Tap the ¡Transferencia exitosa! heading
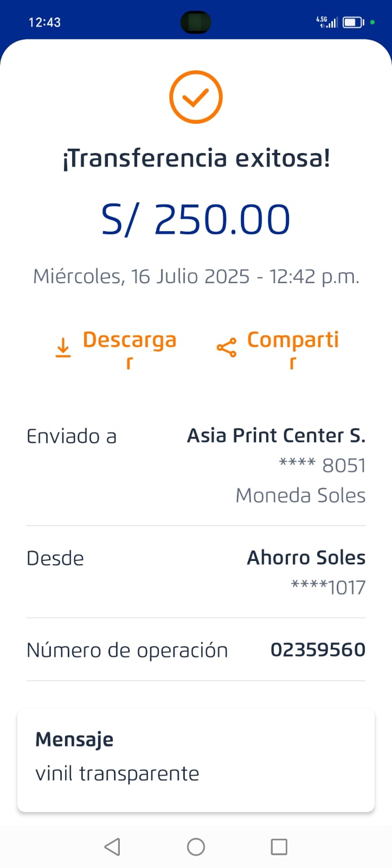 point(196,158)
